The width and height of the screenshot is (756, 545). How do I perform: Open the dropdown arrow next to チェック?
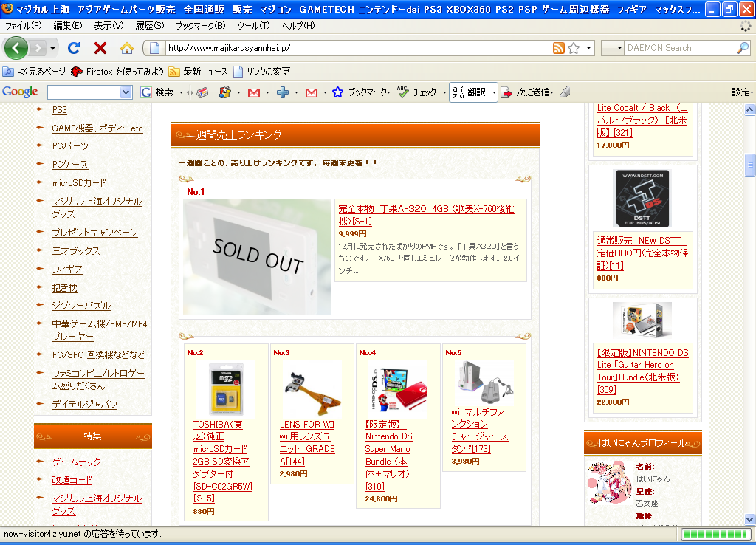pyautogui.click(x=444, y=92)
